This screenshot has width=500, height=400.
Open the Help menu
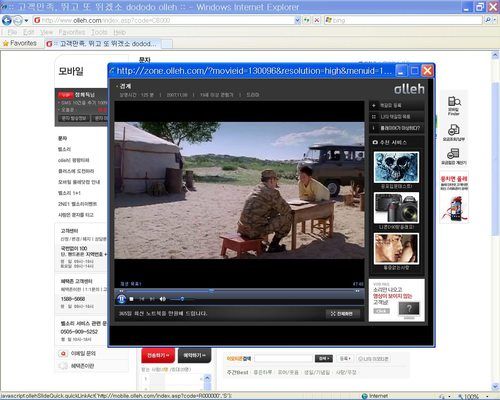119,32
